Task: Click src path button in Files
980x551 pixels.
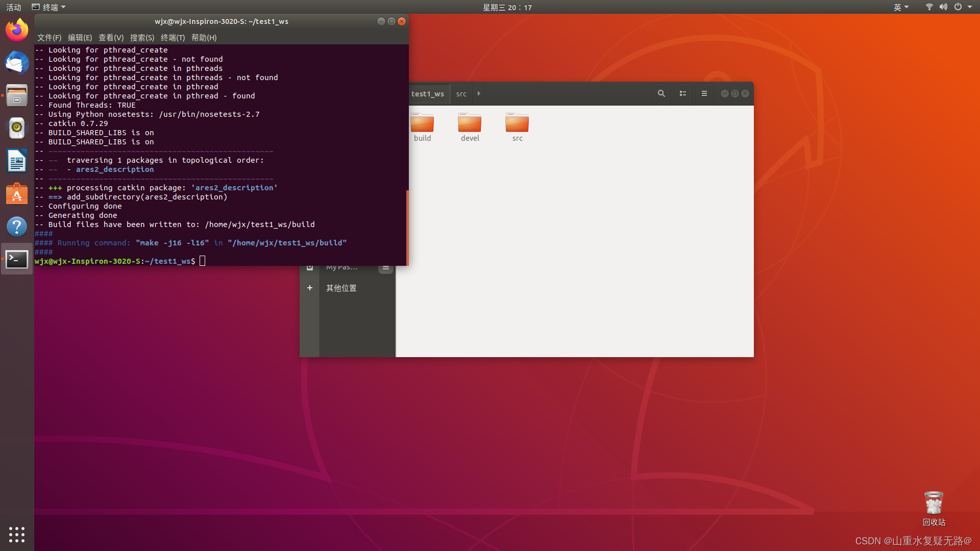Action: (x=461, y=93)
